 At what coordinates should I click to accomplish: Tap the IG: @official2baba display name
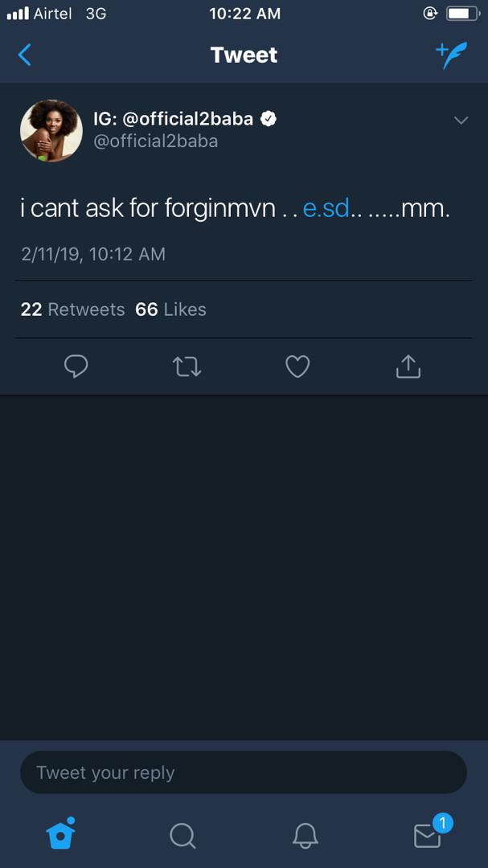coord(173,119)
